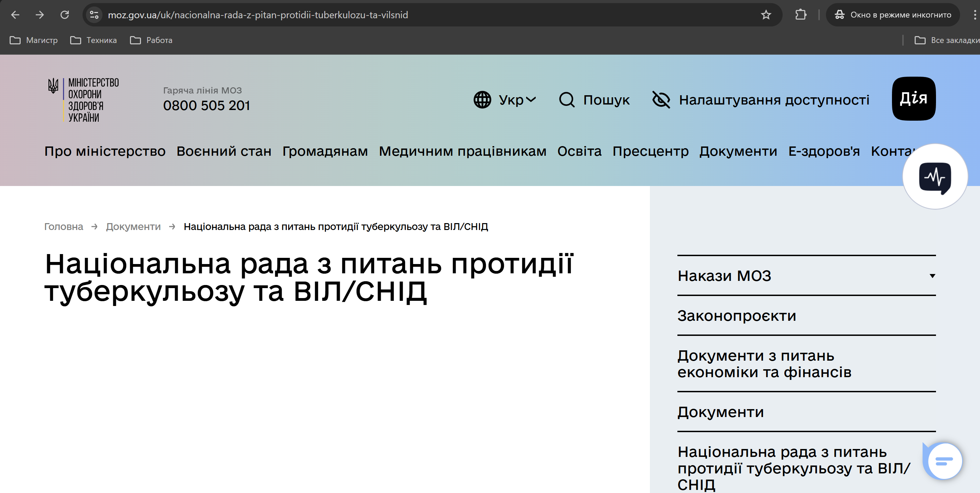Open the Медичним працівникам menu
The image size is (980, 493).
(462, 151)
